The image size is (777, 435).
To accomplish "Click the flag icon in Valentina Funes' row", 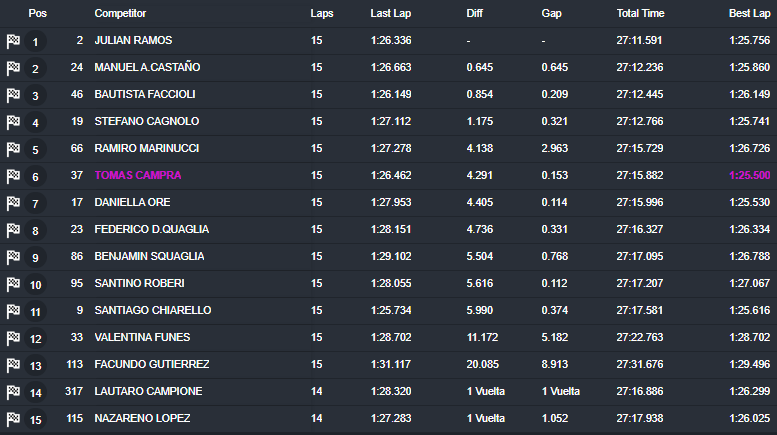I will [13, 338].
